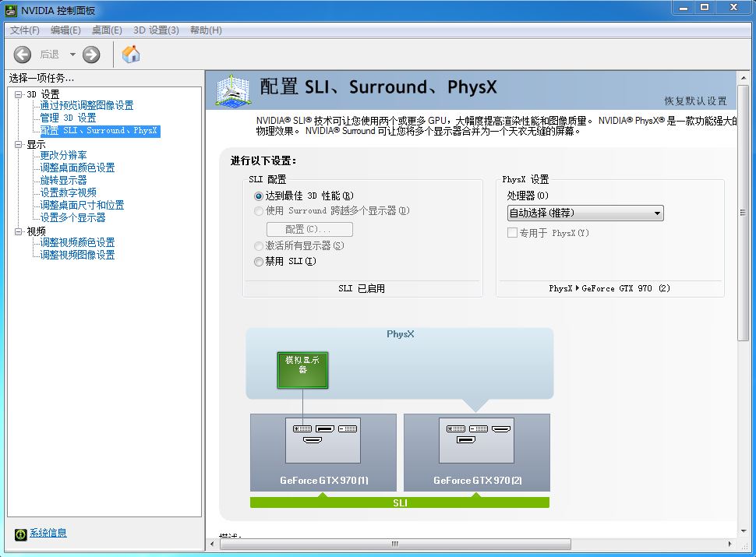Click the 配置(C)... button

[x=309, y=229]
